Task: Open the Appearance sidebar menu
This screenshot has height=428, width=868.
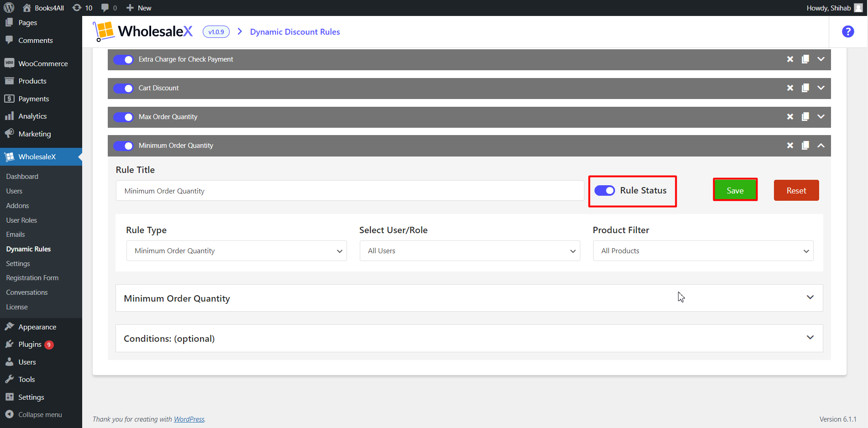Action: point(41,327)
